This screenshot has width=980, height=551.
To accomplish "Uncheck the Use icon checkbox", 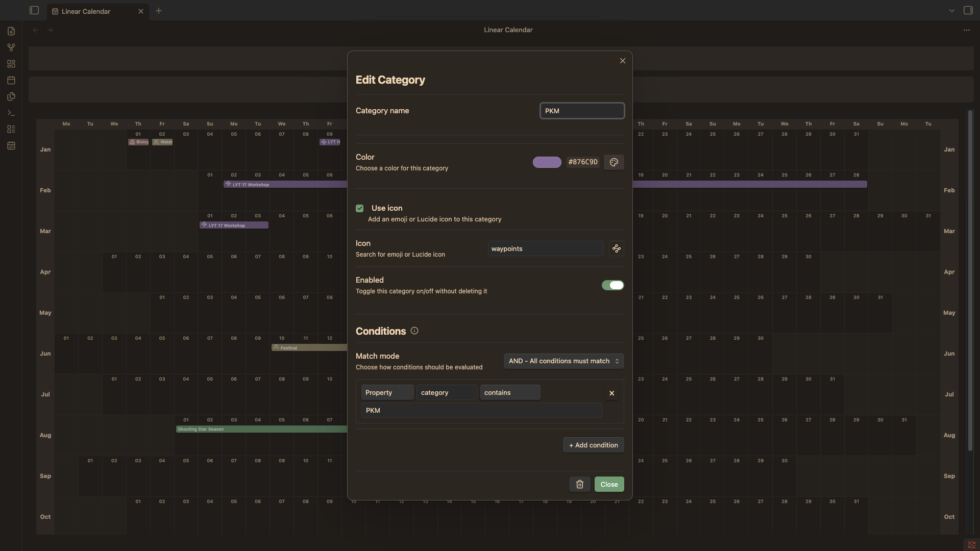I will point(360,208).
